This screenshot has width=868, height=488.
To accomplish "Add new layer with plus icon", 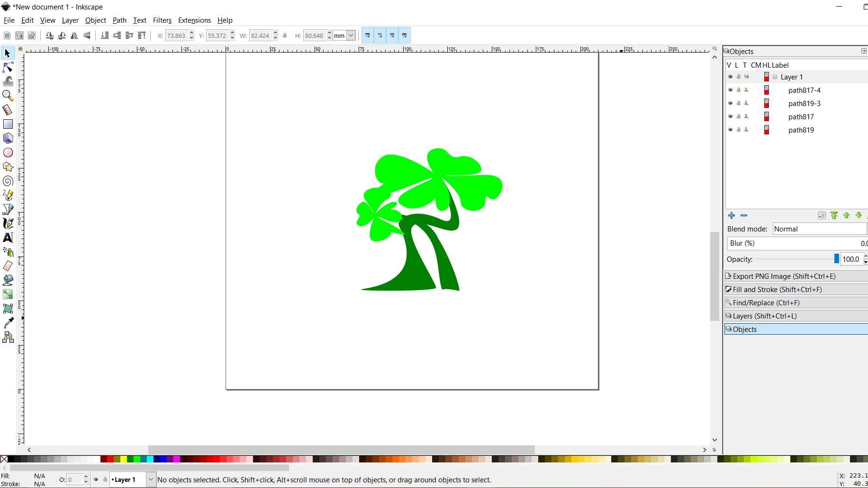I will 732,215.
